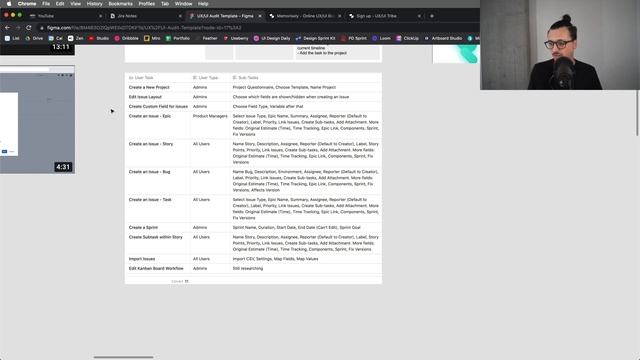Open the Tab menu
640x360 pixels.
tap(165, 4)
